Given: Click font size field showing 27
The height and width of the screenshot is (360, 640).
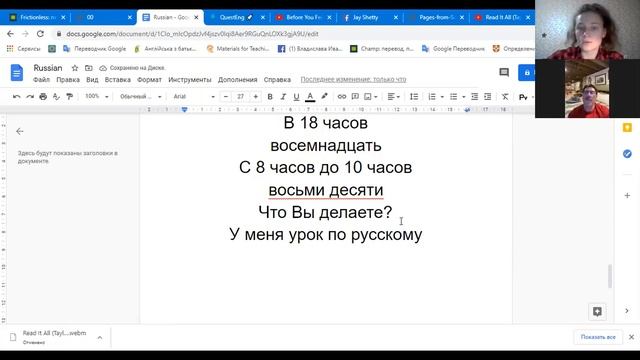Looking at the screenshot, I should (x=240, y=96).
